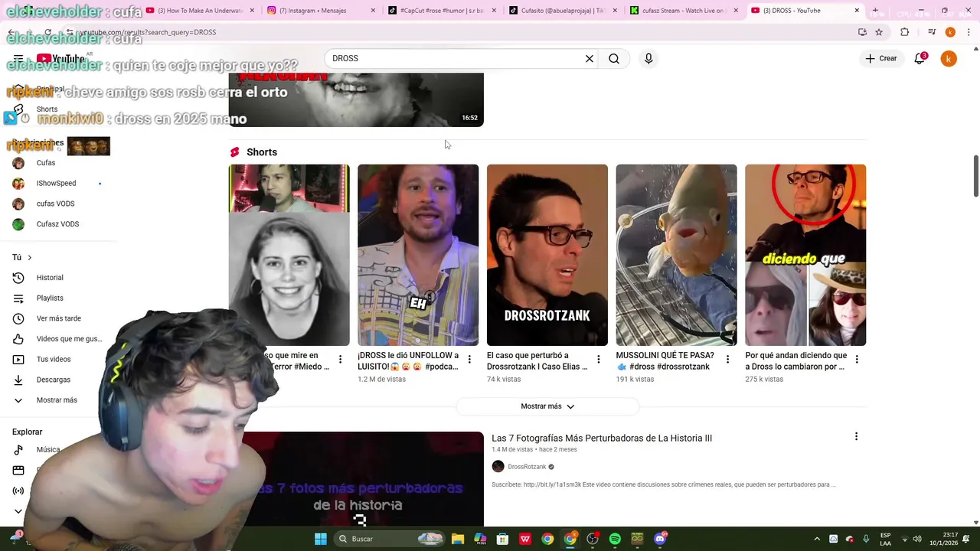Open options for the Terror #Miedo short
Viewport: 980px width, 551px height.
click(341, 359)
